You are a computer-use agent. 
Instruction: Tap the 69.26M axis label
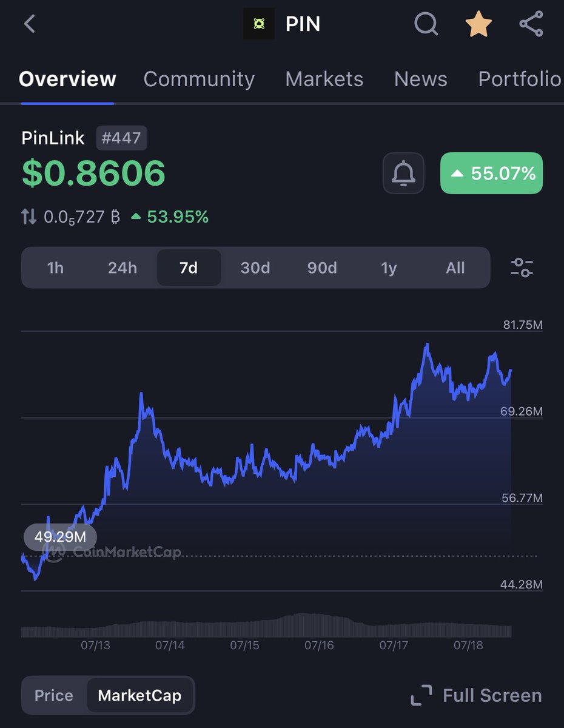coord(522,411)
